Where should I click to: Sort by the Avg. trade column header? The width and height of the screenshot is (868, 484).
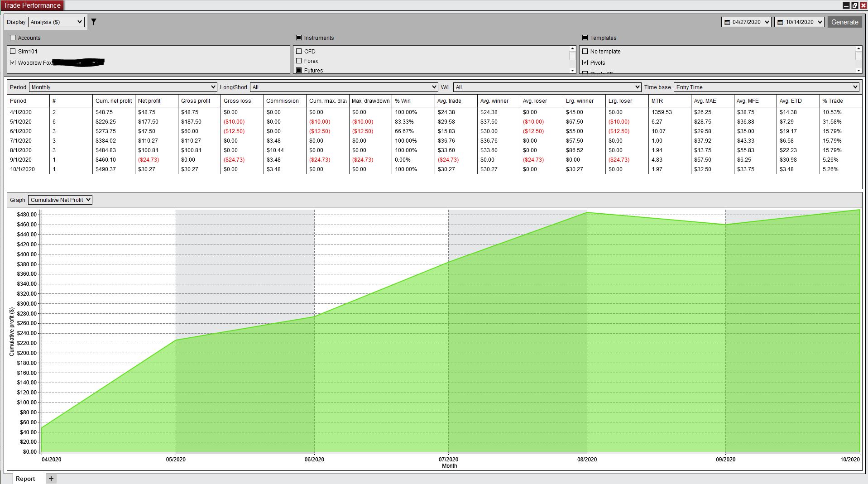[x=456, y=101]
